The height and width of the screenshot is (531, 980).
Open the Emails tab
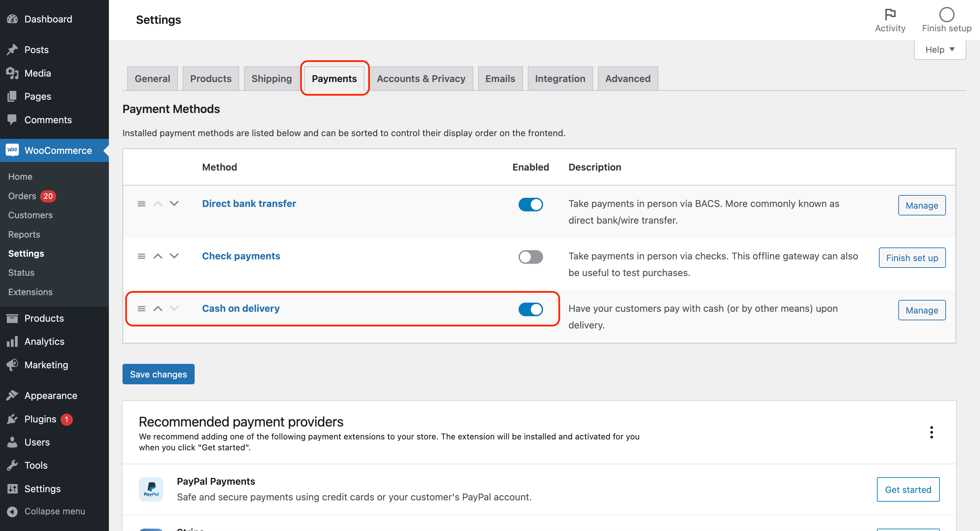point(500,78)
